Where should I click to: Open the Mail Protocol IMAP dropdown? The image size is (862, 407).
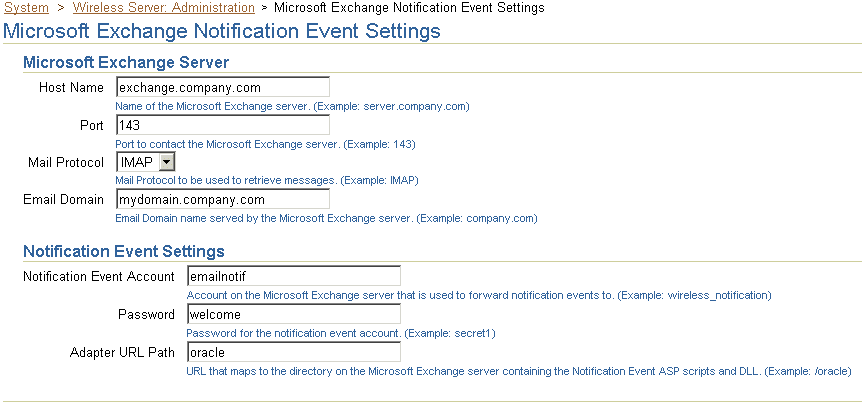146,162
